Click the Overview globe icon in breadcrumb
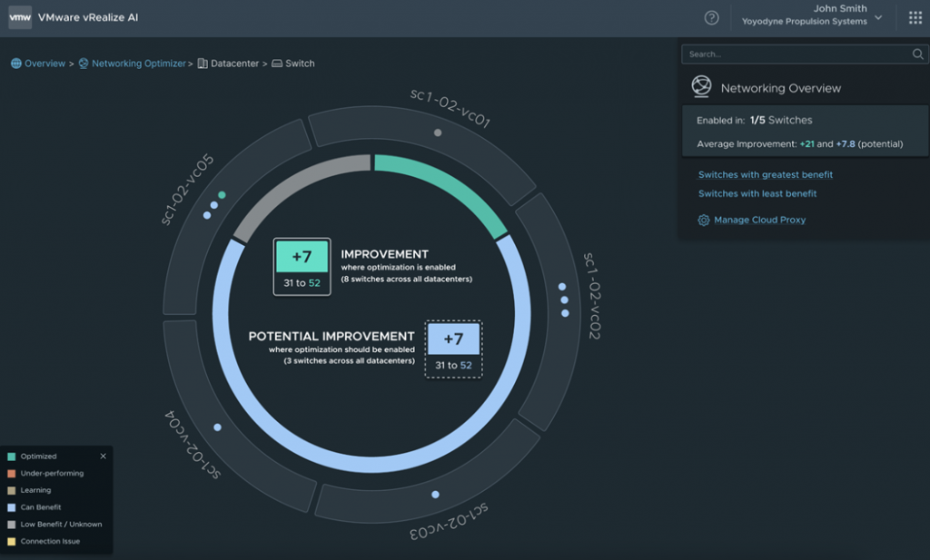 (16, 64)
